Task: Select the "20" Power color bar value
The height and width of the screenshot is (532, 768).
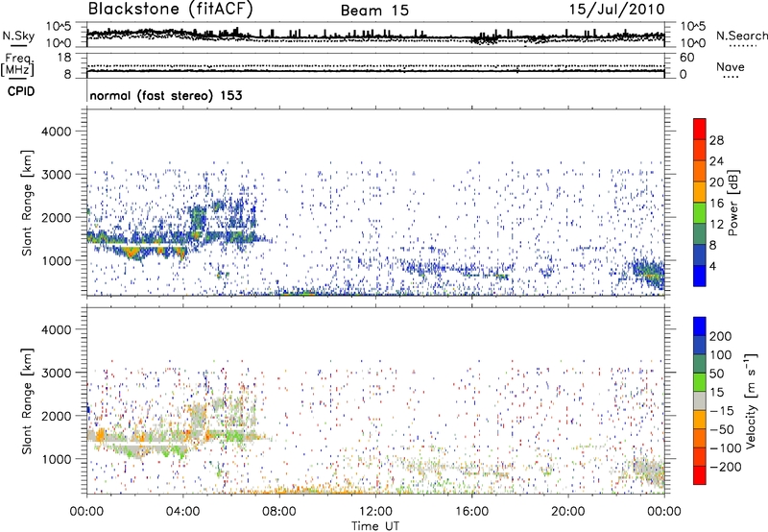Action: (716, 182)
